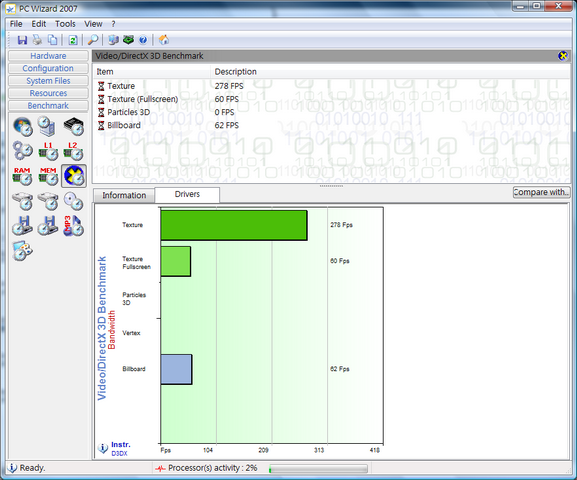Click the processor activity progress bar
Viewport: 577px width, 480px height.
click(318, 469)
